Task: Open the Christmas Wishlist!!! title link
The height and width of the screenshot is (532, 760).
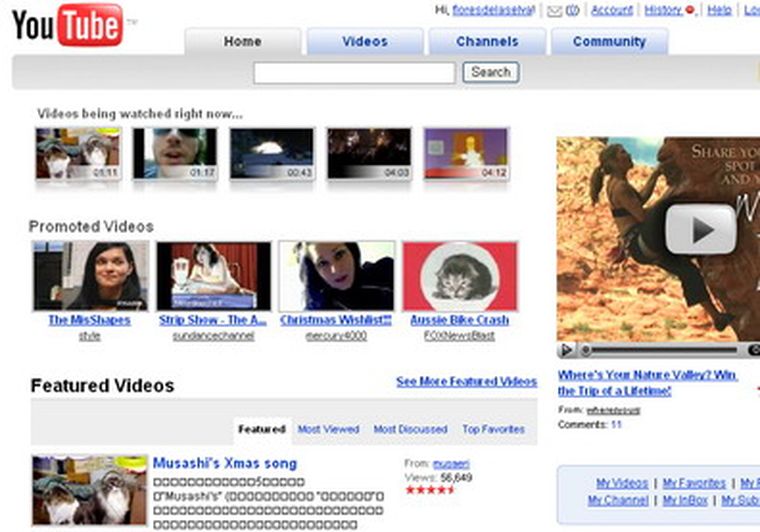Action: 336,320
